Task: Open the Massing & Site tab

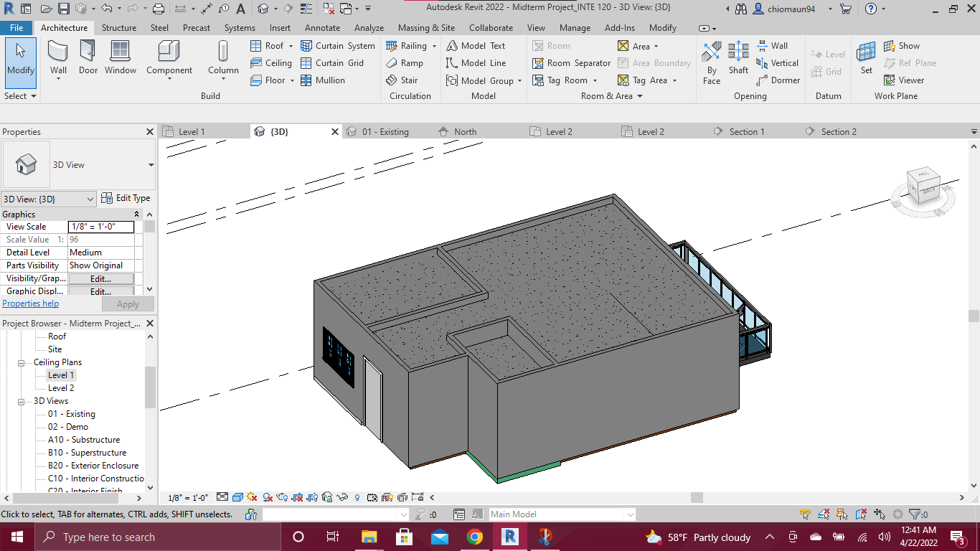Action: coord(426,28)
